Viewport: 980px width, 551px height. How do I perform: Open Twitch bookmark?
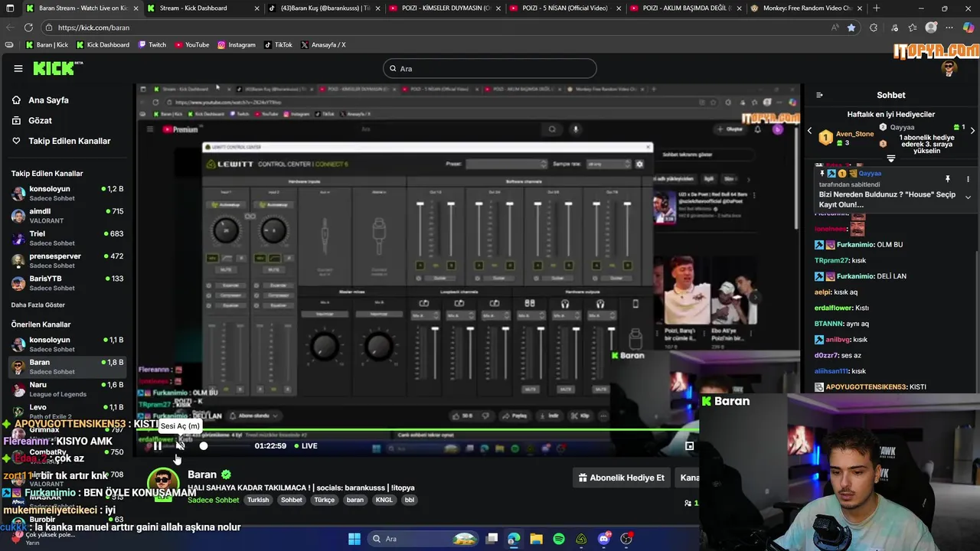(152, 44)
